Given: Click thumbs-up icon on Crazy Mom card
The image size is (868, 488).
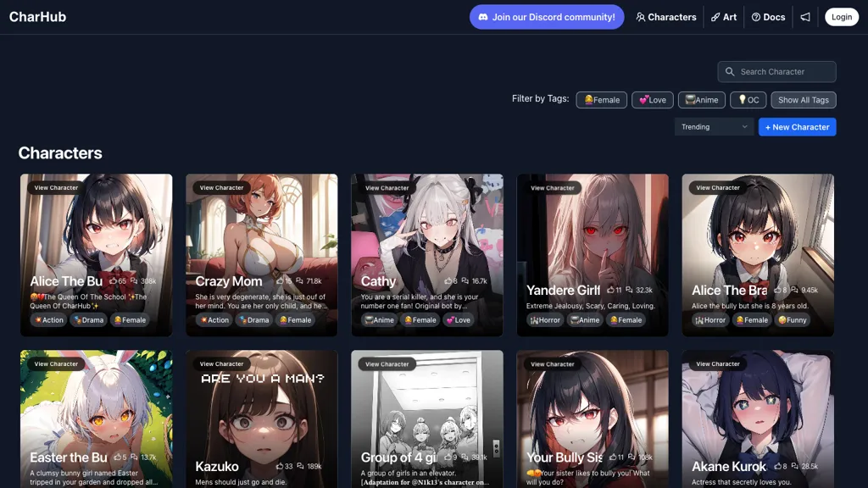Looking at the screenshot, I should coord(280,280).
